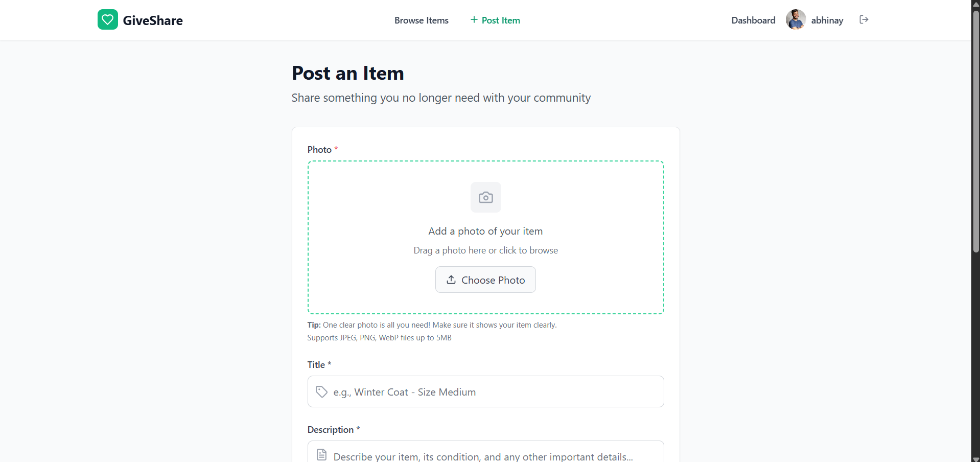980x462 pixels.
Task: Click the logout arrow icon
Action: (x=864, y=20)
